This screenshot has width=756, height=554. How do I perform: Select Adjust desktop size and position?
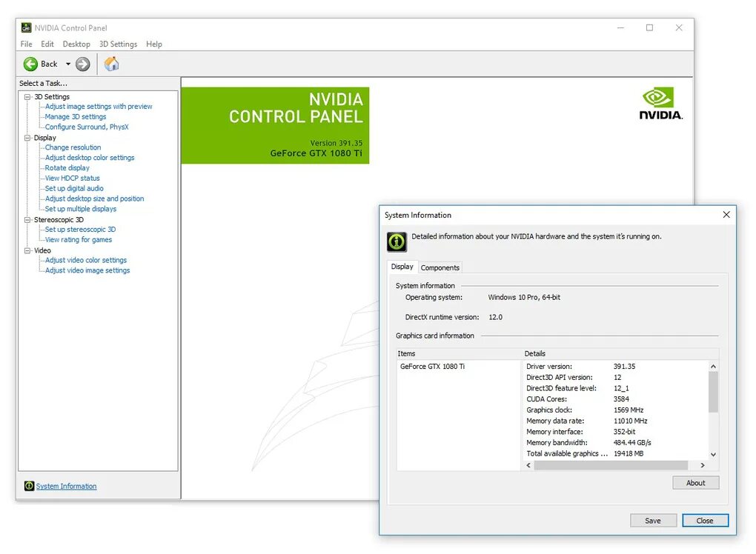point(95,198)
